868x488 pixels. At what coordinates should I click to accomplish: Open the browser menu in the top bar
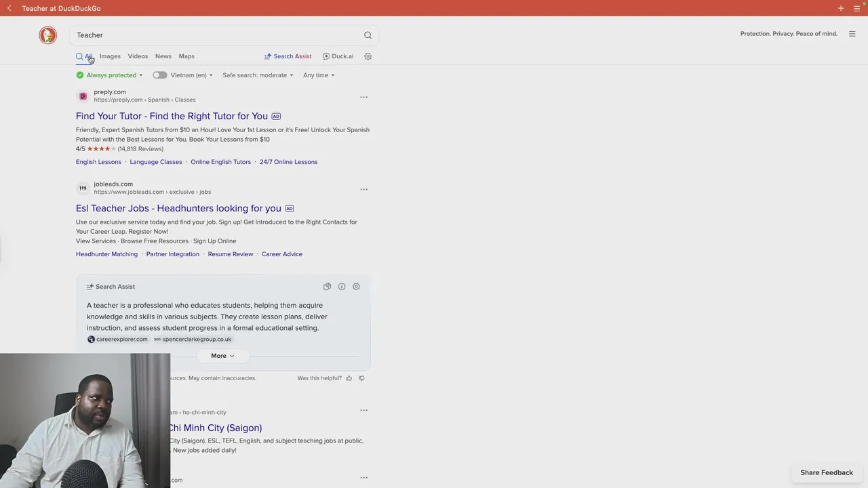857,8
